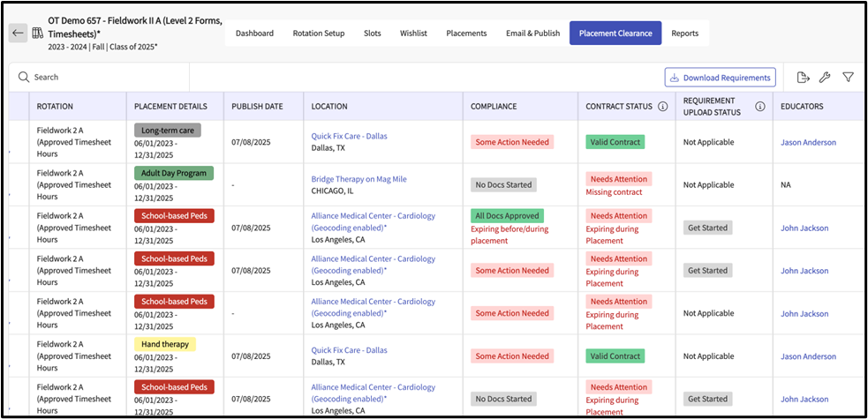Click the export icon in toolbar
The height and width of the screenshot is (419, 868).
(x=802, y=78)
